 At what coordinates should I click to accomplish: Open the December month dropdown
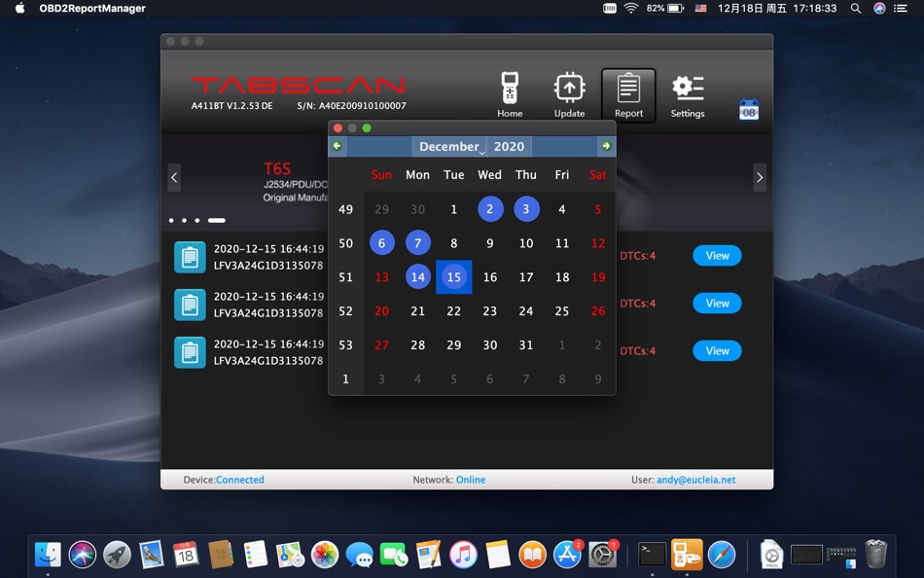[x=449, y=146]
